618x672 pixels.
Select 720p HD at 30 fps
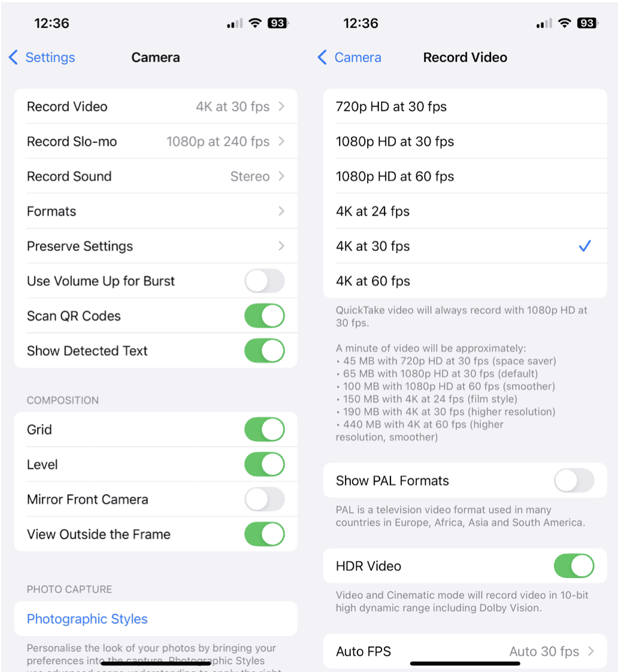[x=465, y=107]
